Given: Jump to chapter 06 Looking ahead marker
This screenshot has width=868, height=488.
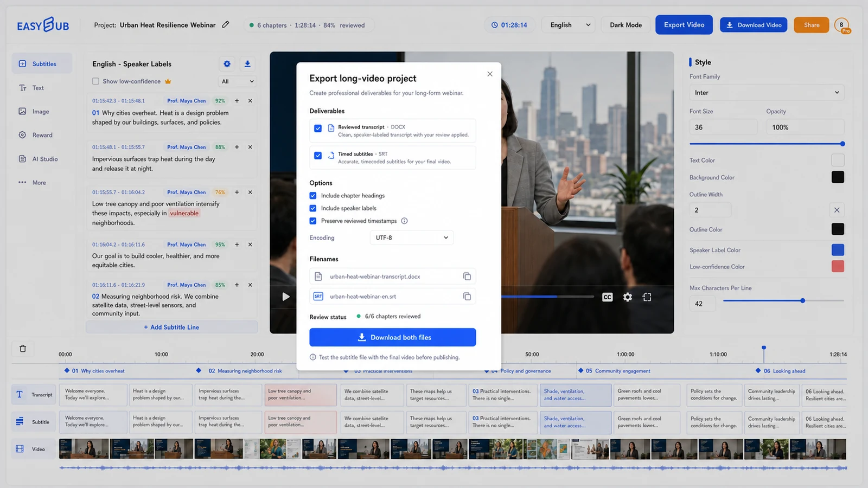Looking at the screenshot, I should (758, 371).
